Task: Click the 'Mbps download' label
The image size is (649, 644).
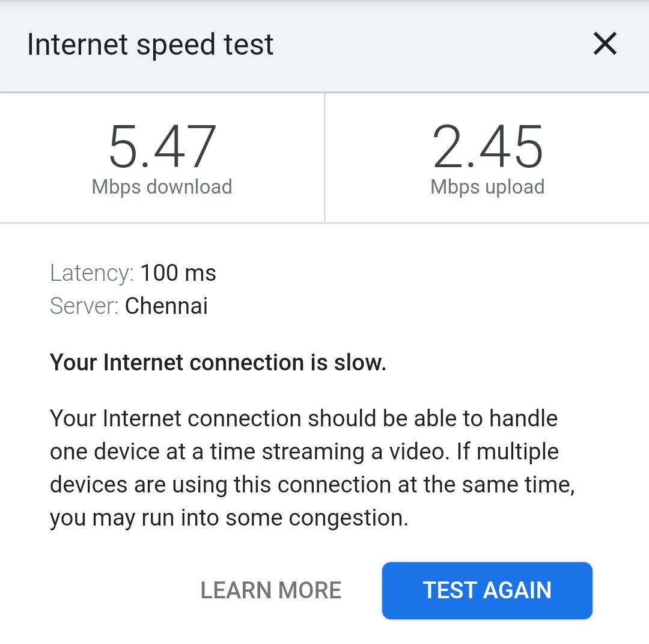Action: pyautogui.click(x=160, y=186)
